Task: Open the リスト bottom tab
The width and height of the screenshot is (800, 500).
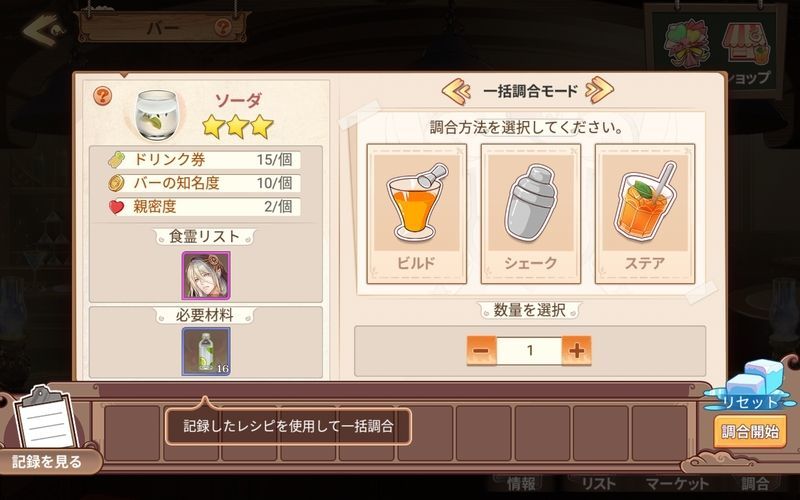Action: [x=598, y=483]
